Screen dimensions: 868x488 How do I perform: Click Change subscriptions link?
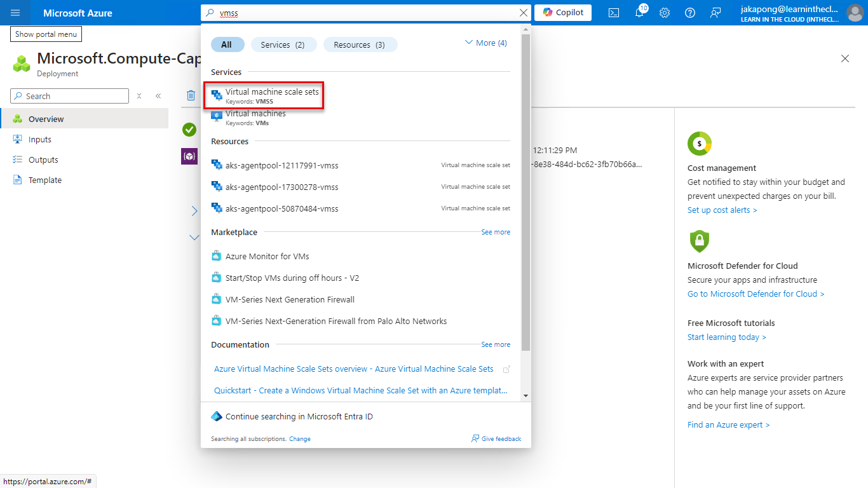(x=300, y=439)
